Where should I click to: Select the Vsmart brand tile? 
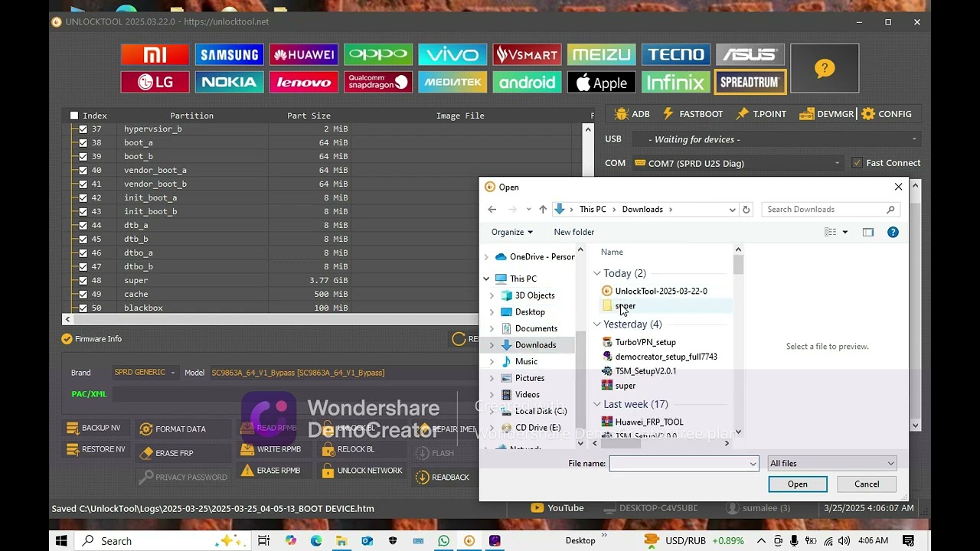coord(527,54)
